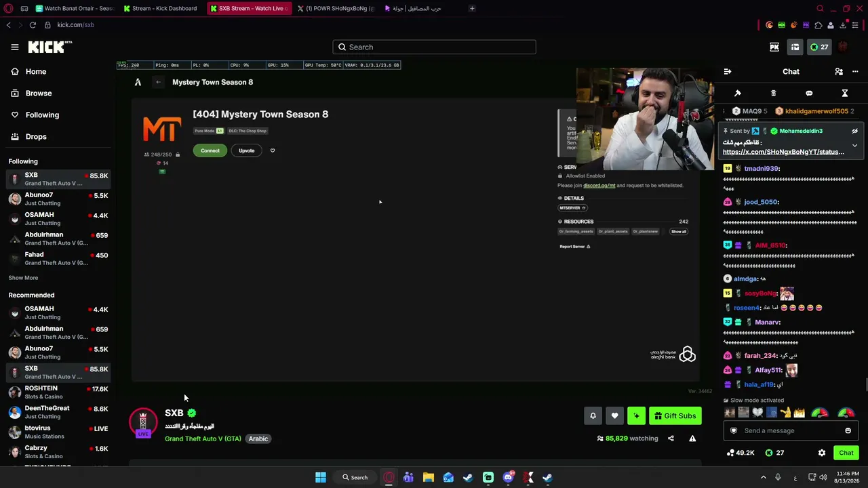This screenshot has height=488, width=868.
Task: Open btovirus in Recommended list
Action: 58,432
